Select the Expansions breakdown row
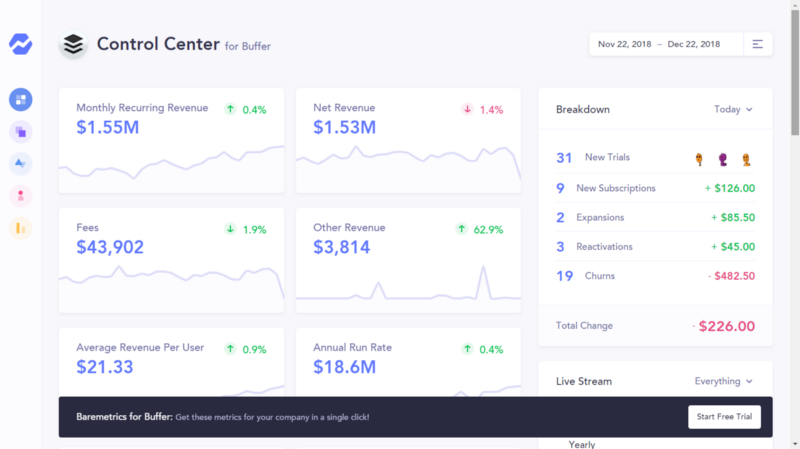The width and height of the screenshot is (800, 449). (x=655, y=217)
